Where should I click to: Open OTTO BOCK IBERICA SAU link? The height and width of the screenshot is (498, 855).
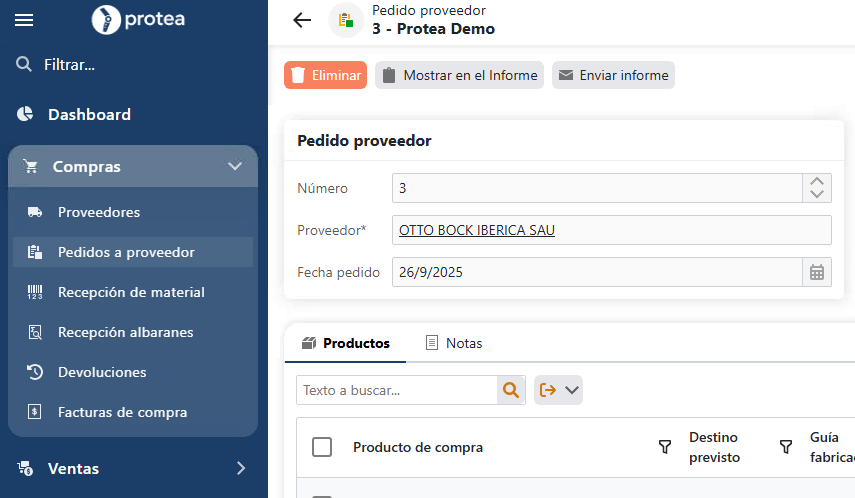(476, 230)
